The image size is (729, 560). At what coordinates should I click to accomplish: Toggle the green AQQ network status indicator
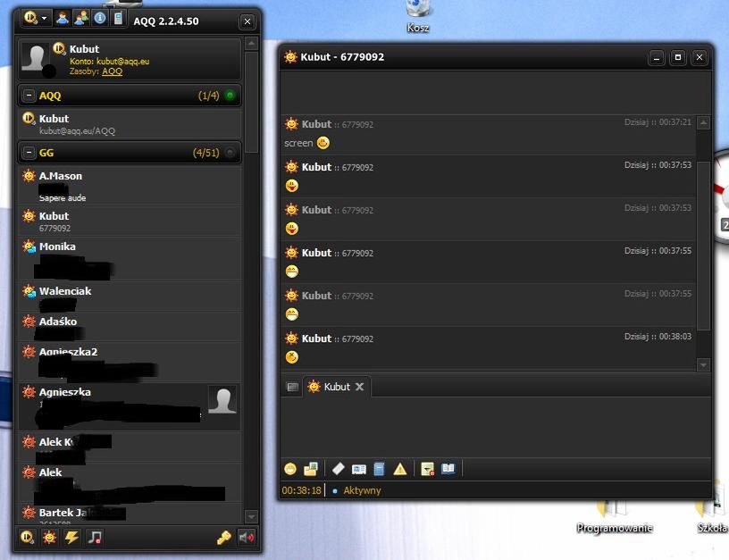(x=230, y=96)
